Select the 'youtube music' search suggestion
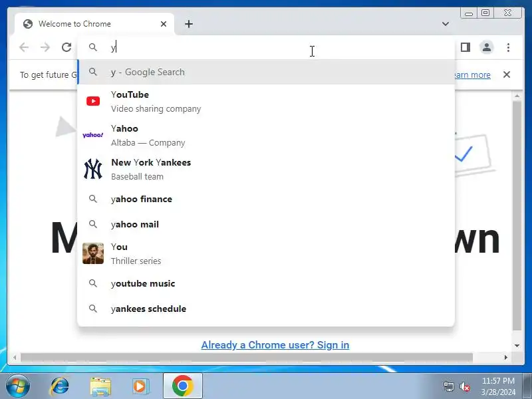The image size is (532, 399). 266,283
